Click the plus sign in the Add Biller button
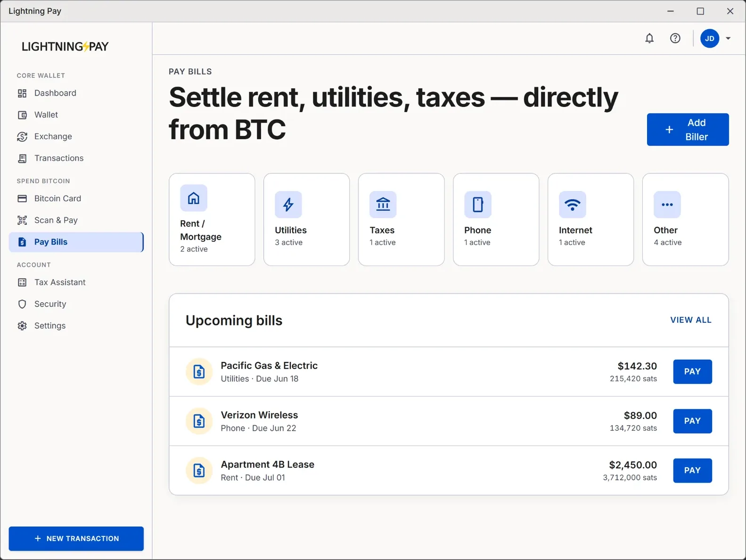Screen dimensions: 746x560 click(x=669, y=130)
